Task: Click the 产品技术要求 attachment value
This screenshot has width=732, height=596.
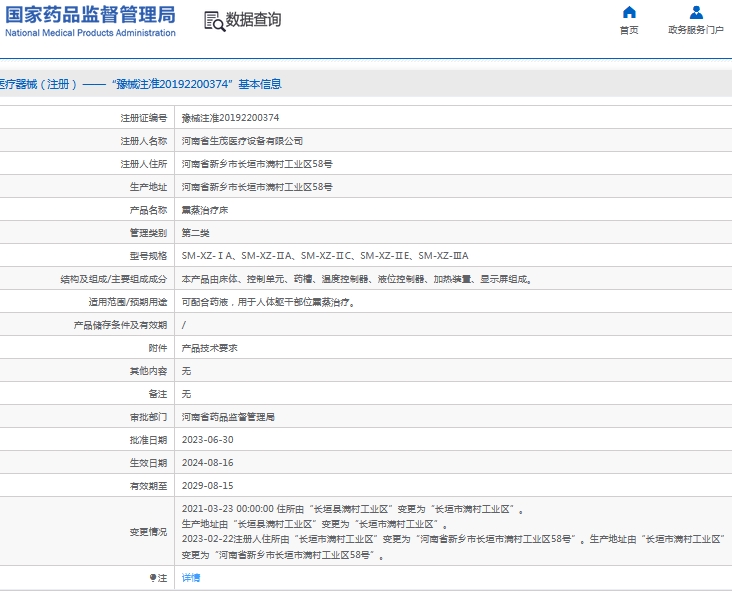Action: pos(209,348)
